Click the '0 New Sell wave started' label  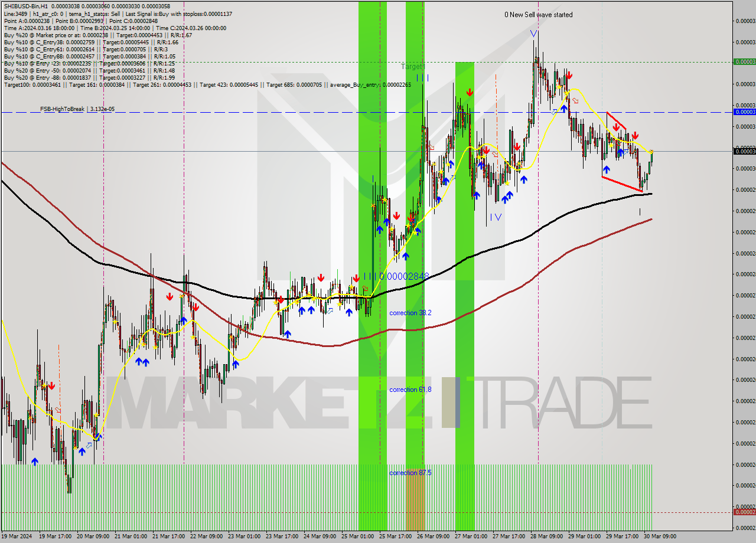pos(538,15)
